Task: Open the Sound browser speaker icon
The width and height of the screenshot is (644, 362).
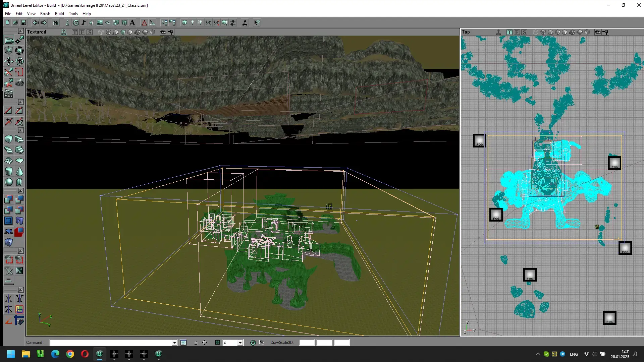Action: coord(92,22)
